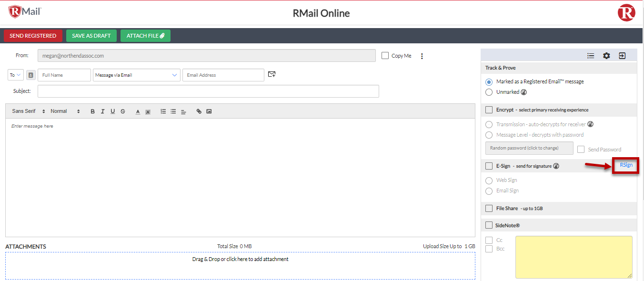644x281 pixels.
Task: Open settings via the gear icon
Action: (x=606, y=55)
